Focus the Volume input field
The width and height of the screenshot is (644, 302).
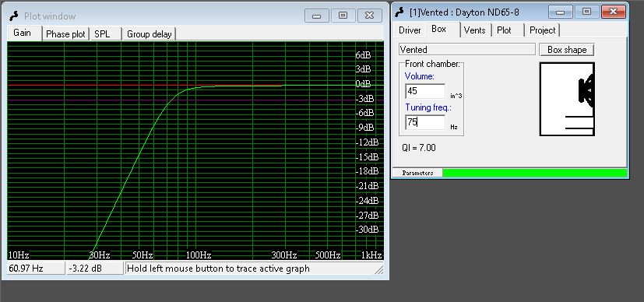pyautogui.click(x=425, y=91)
